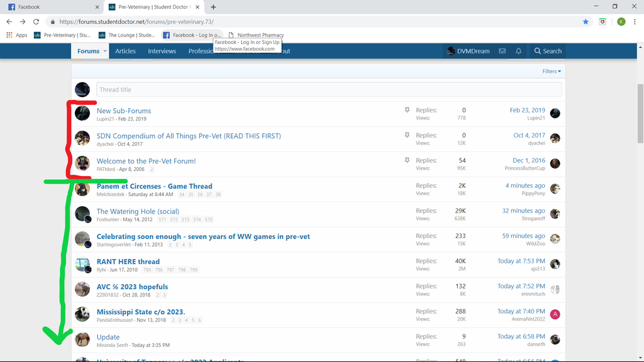Open Chrome's three-dot menu

(x=635, y=21)
